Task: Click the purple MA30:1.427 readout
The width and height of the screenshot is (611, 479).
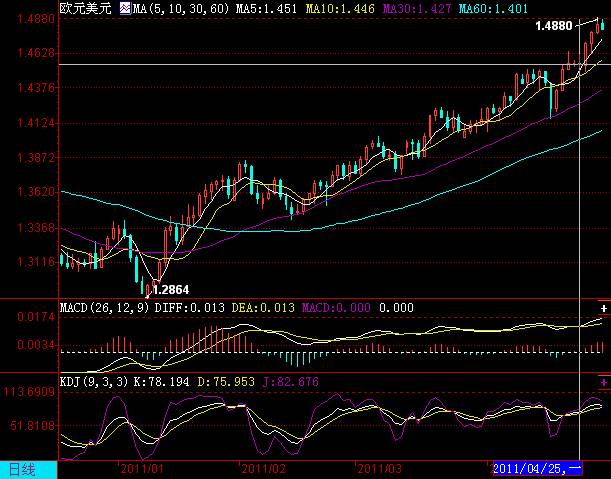Action: [x=417, y=8]
